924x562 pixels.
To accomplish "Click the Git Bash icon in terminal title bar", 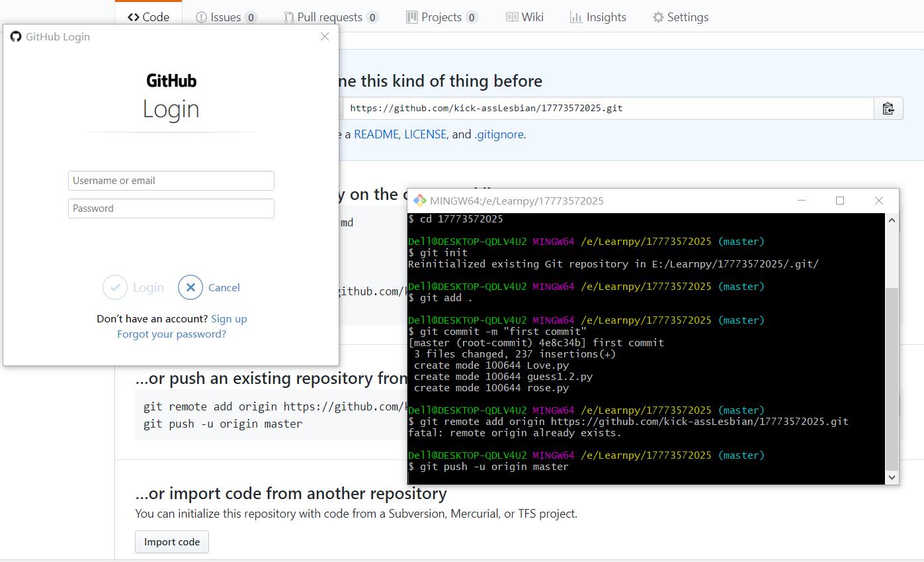I will click(x=419, y=201).
